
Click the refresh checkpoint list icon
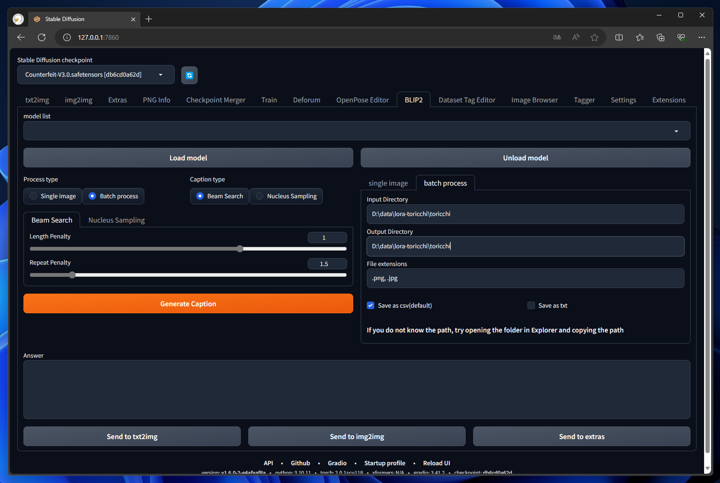[x=189, y=75]
